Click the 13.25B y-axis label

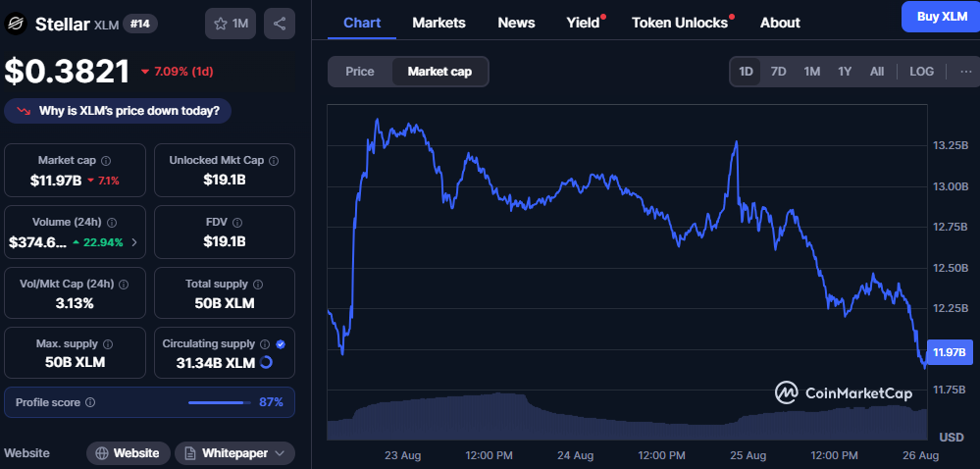click(x=951, y=145)
